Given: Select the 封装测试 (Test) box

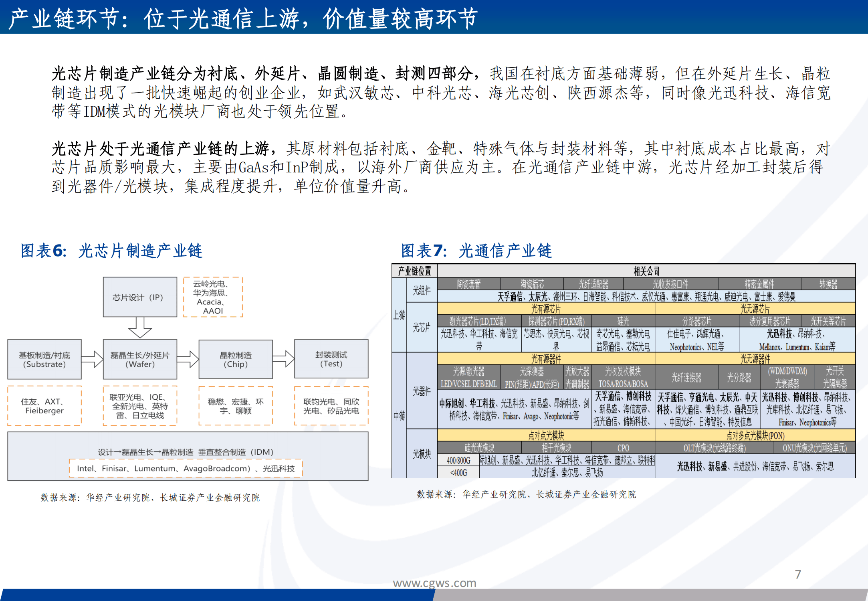Looking at the screenshot, I should [x=331, y=360].
